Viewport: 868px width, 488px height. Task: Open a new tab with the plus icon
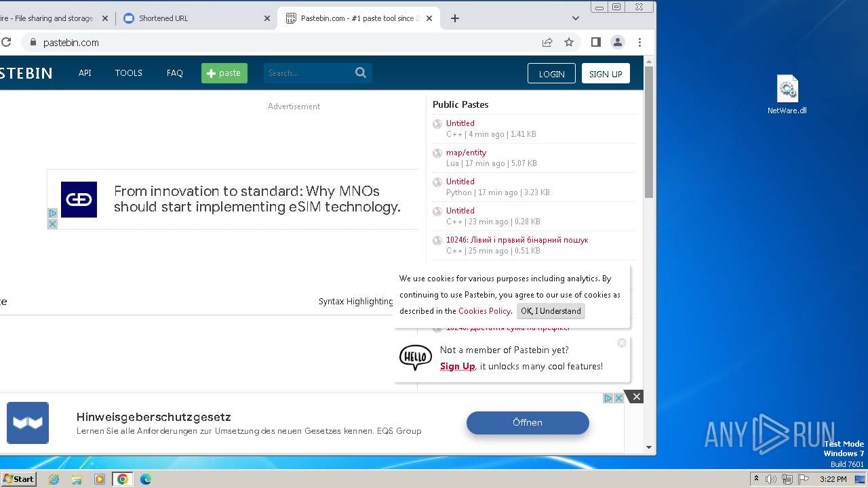tap(455, 18)
